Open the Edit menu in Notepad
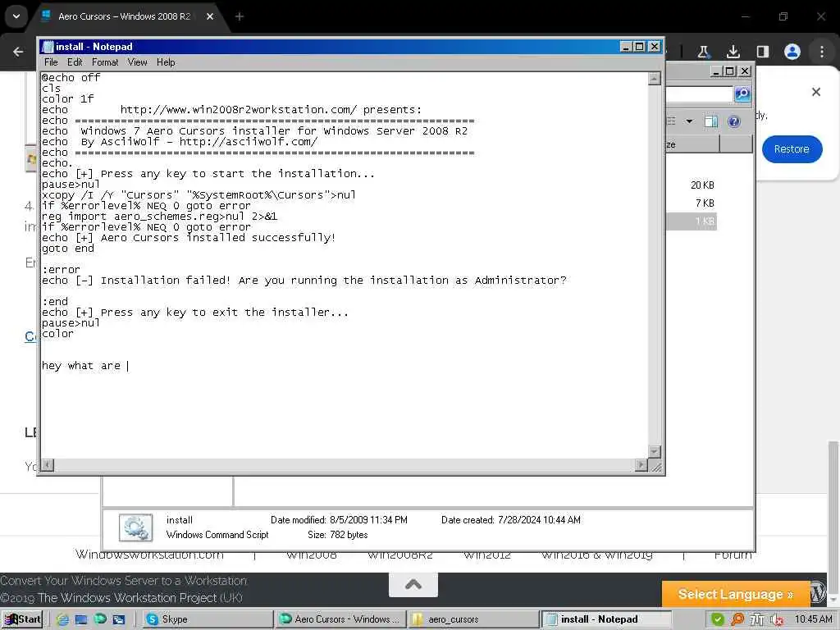This screenshot has width=840, height=630. pyautogui.click(x=75, y=62)
